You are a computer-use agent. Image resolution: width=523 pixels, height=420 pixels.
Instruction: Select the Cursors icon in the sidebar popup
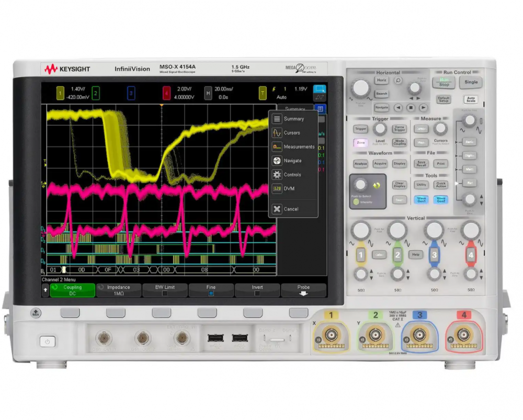click(277, 133)
